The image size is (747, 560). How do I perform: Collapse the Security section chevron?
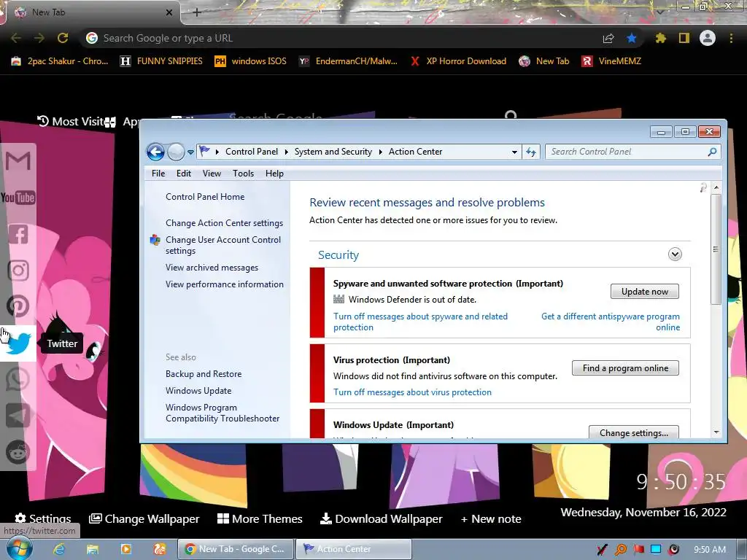(x=675, y=254)
